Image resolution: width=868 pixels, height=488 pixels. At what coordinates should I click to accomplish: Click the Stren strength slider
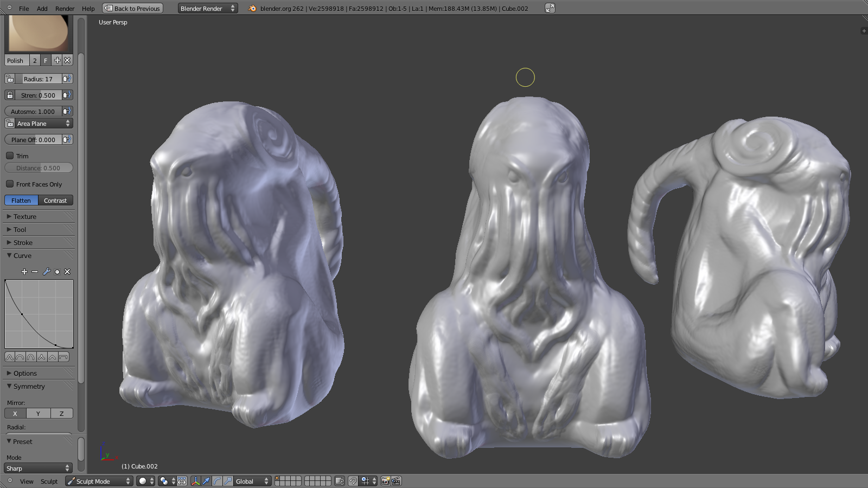(x=38, y=95)
